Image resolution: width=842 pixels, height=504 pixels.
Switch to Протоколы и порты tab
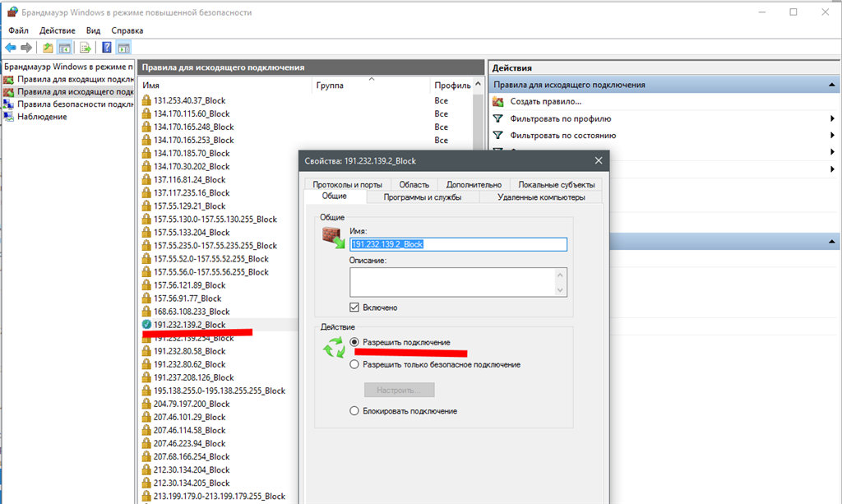(348, 185)
